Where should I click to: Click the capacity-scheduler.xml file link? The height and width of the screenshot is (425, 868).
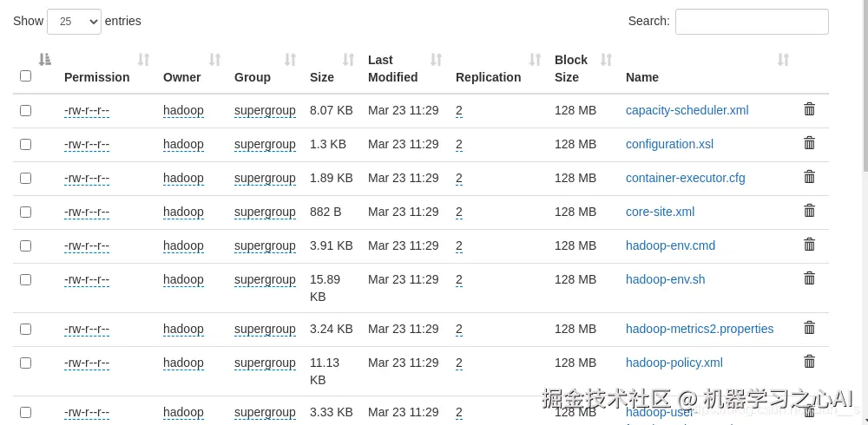(687, 110)
